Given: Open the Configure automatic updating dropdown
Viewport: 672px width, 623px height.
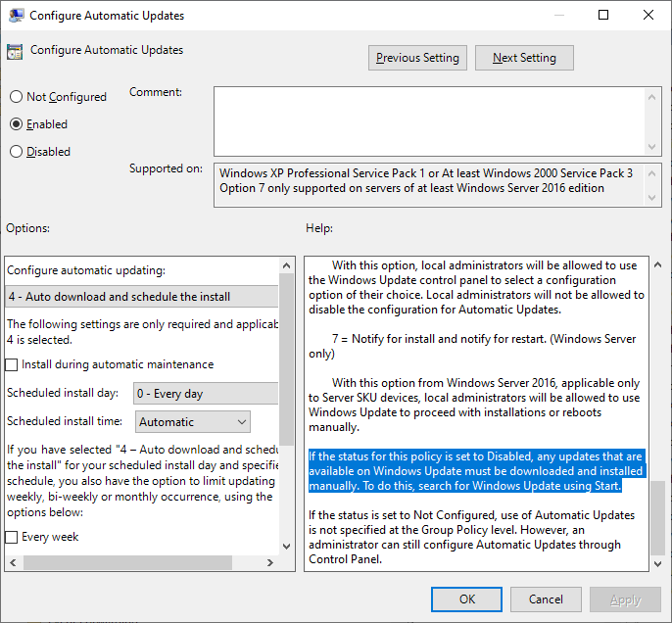Looking at the screenshot, I should coord(142,297).
